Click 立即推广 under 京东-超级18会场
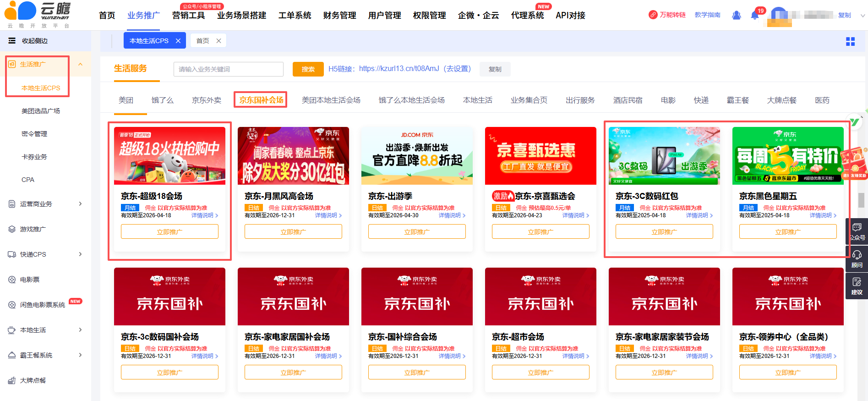The width and height of the screenshot is (868, 401). tap(169, 232)
